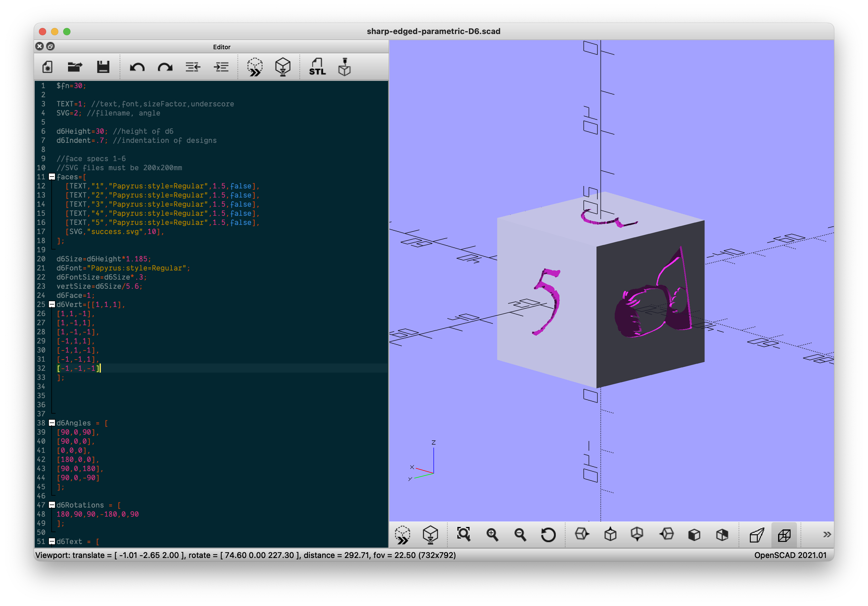The image size is (868, 606).
Task: Collapse the d6Text array fold marker
Action: point(52,541)
